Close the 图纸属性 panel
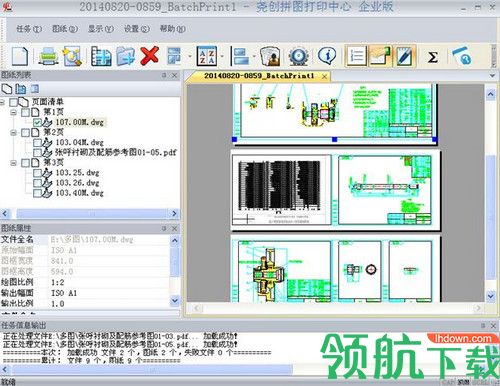 click(x=174, y=228)
